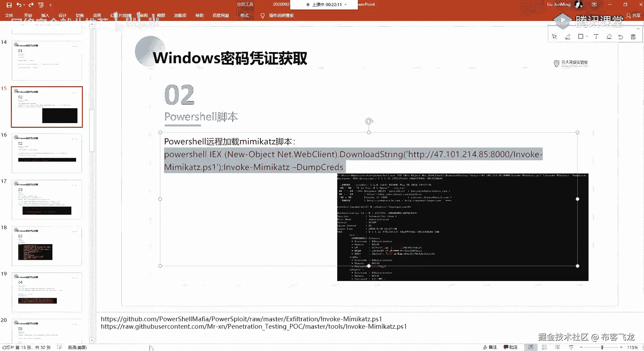Image resolution: width=644 pixels, height=351 pixels.
Task: Click the mimikatz terminal screenshot image
Action: 463,227
